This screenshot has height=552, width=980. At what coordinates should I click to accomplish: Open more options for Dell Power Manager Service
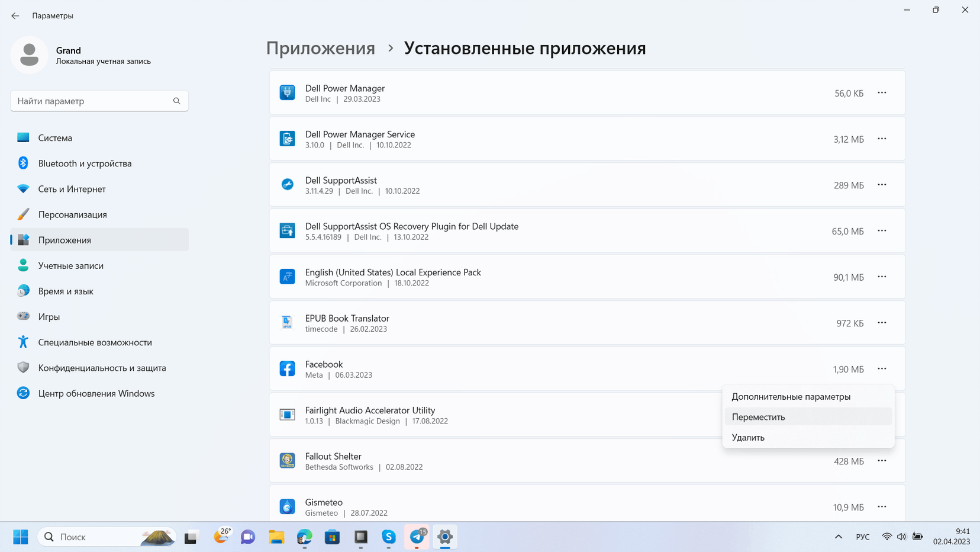point(882,139)
